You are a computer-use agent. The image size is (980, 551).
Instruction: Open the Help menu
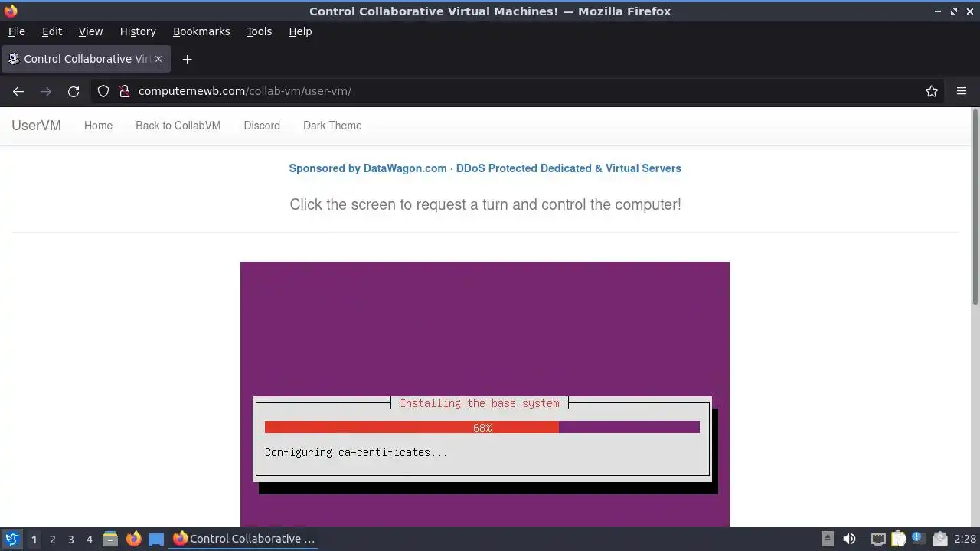pyautogui.click(x=300, y=31)
